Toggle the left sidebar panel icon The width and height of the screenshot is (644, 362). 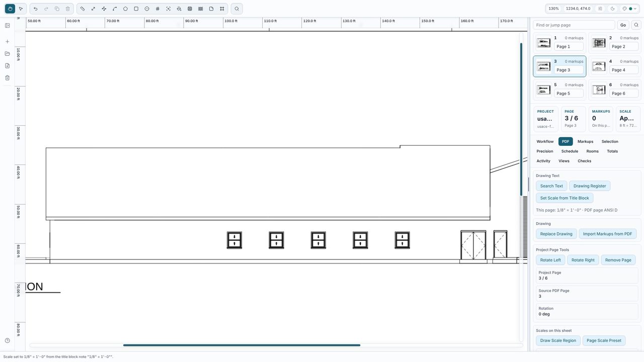click(x=7, y=26)
